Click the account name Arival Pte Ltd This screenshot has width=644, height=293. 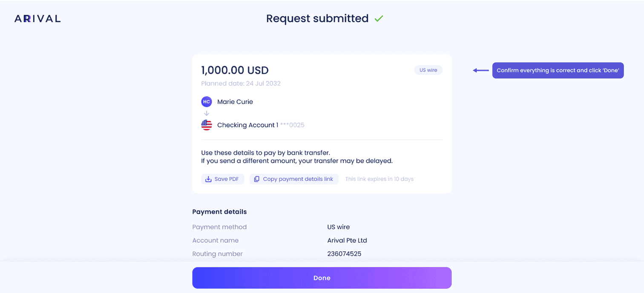[x=347, y=240]
